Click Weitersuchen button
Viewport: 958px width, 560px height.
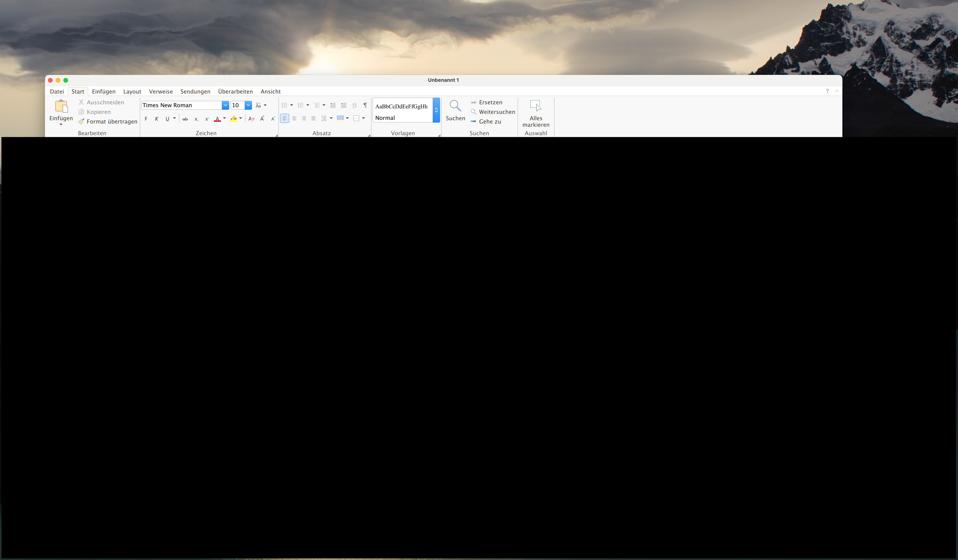coord(493,112)
